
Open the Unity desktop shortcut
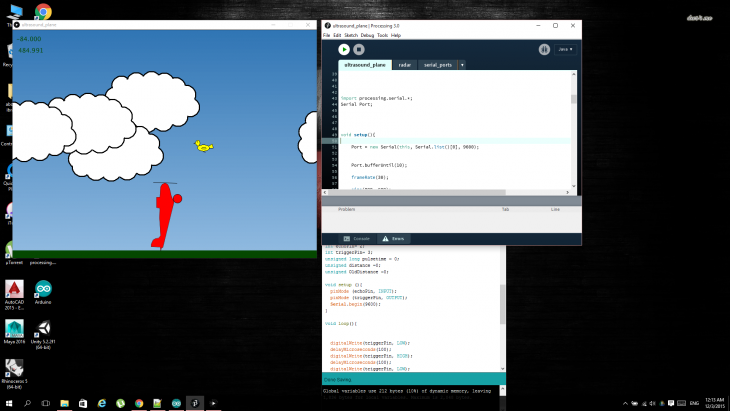click(43, 332)
